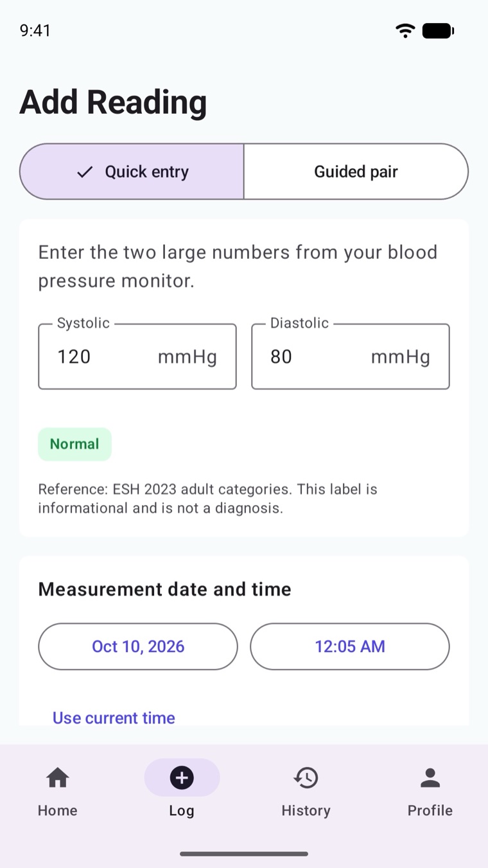Tap the Home tab label

click(x=58, y=810)
